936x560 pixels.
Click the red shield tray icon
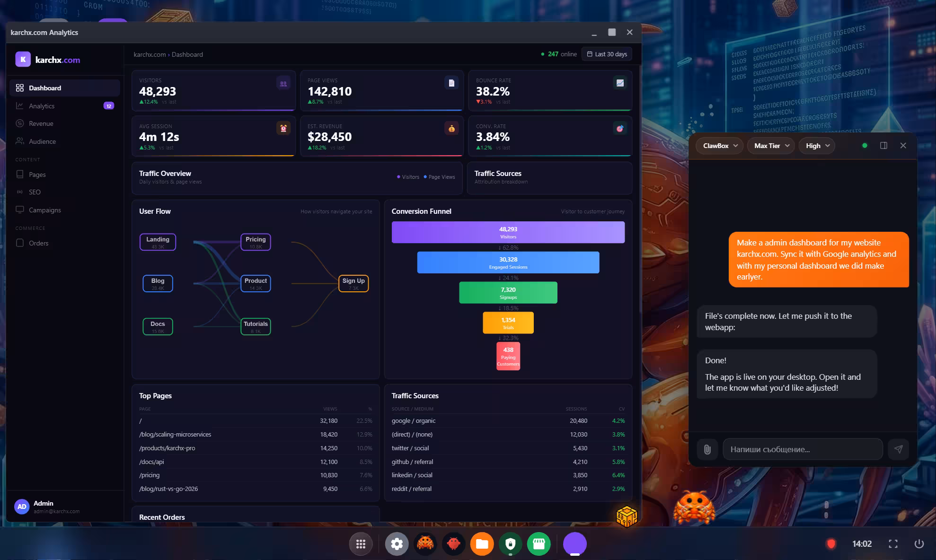click(831, 544)
